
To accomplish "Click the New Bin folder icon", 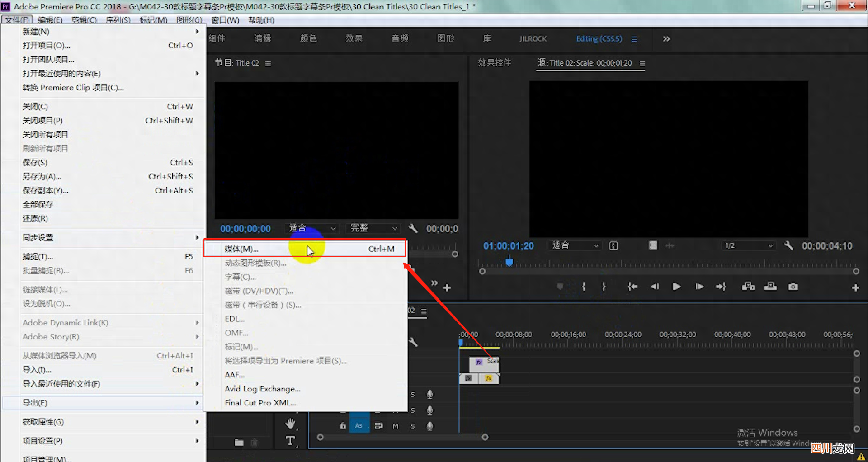I will click(x=239, y=443).
